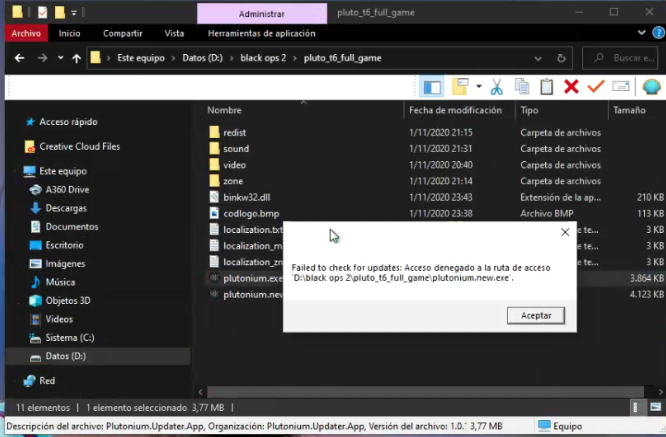Open the Archivo menu

(x=26, y=33)
